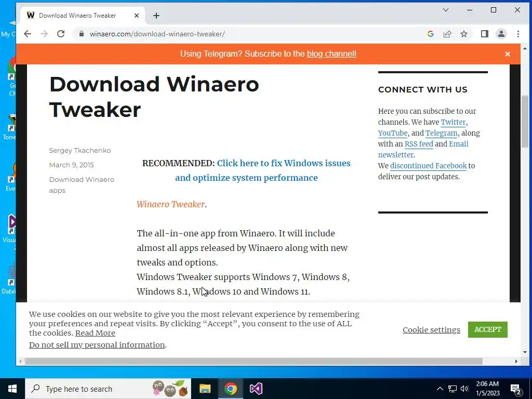Select the Download Winaero Tweaker tab
Image resolution: width=532 pixels, height=399 pixels.
click(x=83, y=16)
